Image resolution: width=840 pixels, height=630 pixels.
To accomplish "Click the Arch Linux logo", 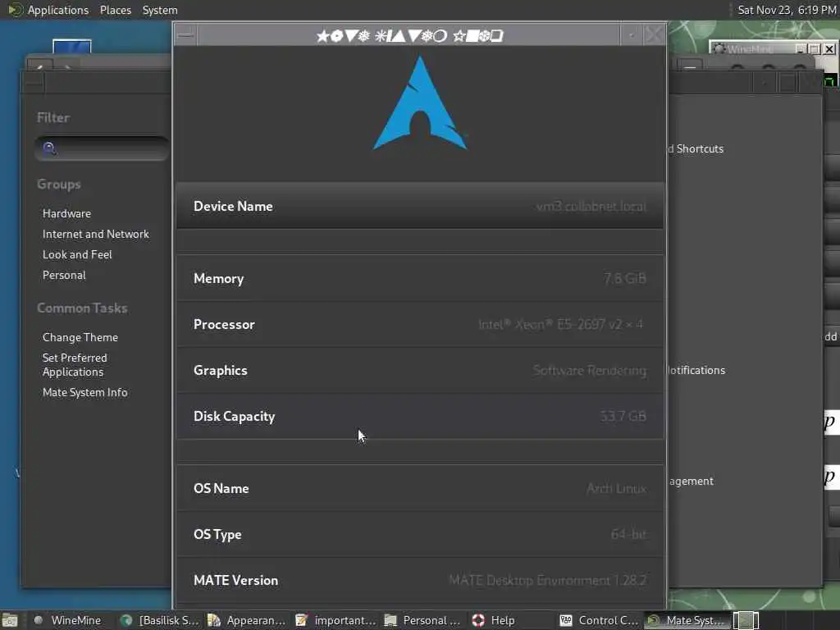I will [420, 103].
